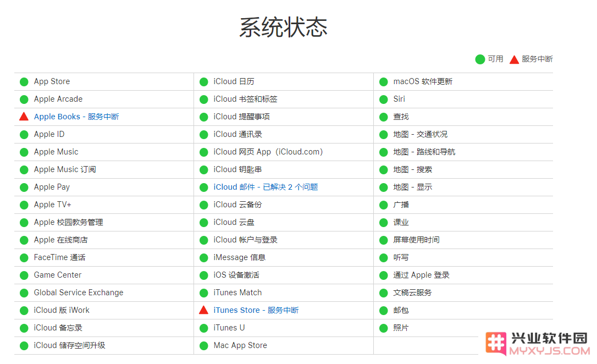Click the green status dot beside Apple ID
The image size is (597, 364).
(x=24, y=134)
